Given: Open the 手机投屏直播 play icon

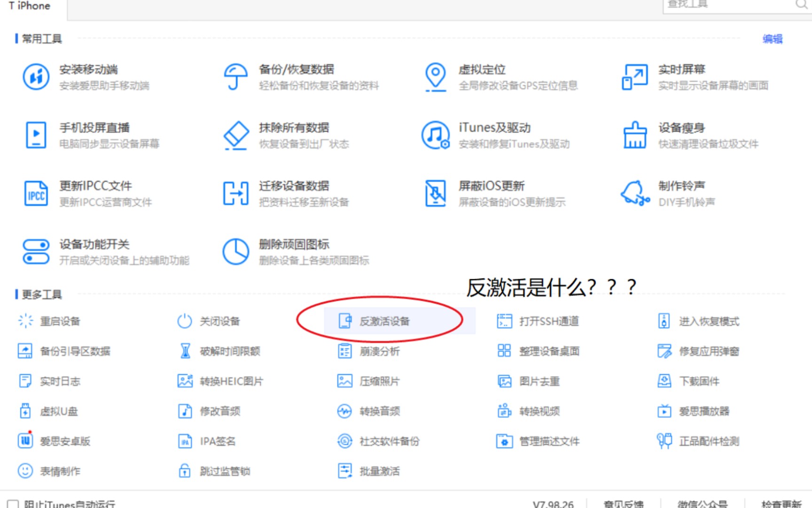Looking at the screenshot, I should pos(36,135).
